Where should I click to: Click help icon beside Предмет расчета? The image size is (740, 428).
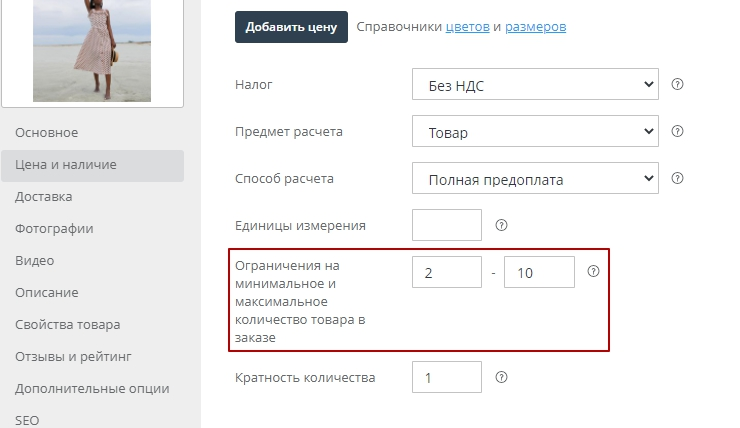(x=677, y=132)
